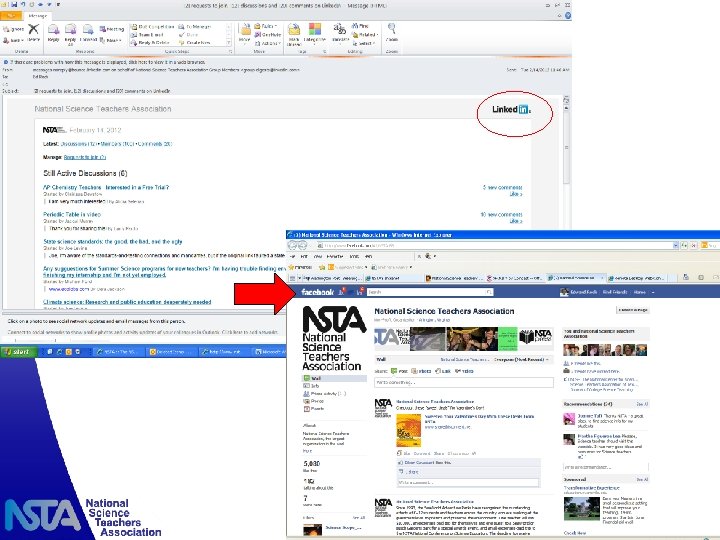The image size is (720, 540).
Task: Click the Meeting button in Respond group
Action: tap(112, 29)
